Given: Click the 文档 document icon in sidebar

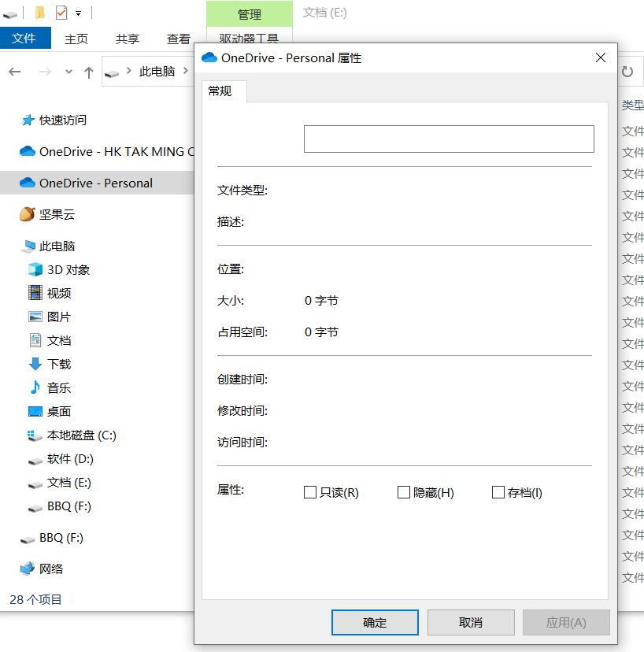Looking at the screenshot, I should pyautogui.click(x=35, y=340).
